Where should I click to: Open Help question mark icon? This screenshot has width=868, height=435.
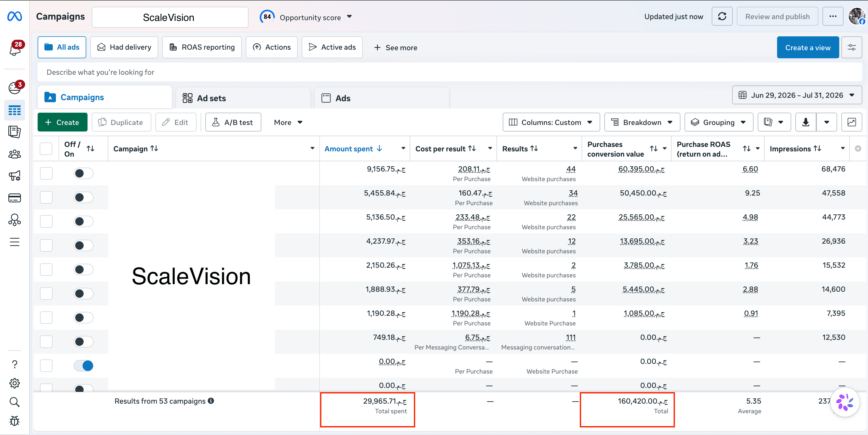14,364
